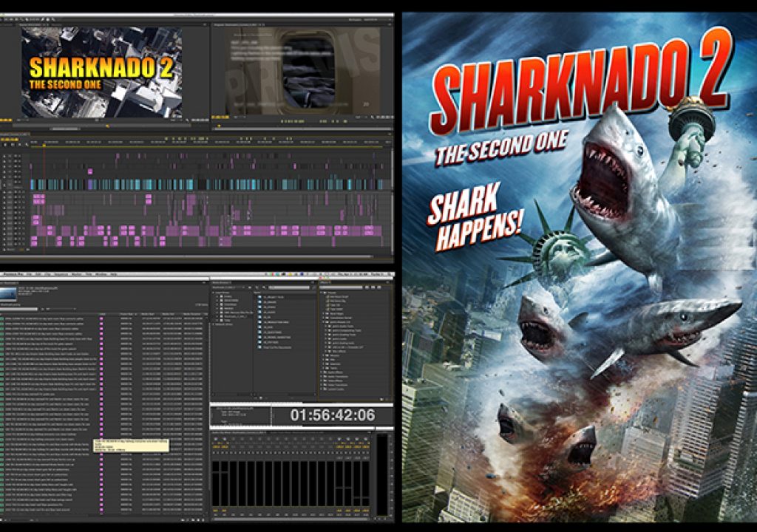The width and height of the screenshot is (757, 532).
Task: Switch to the Media Browser panel tab
Action: [x=222, y=282]
